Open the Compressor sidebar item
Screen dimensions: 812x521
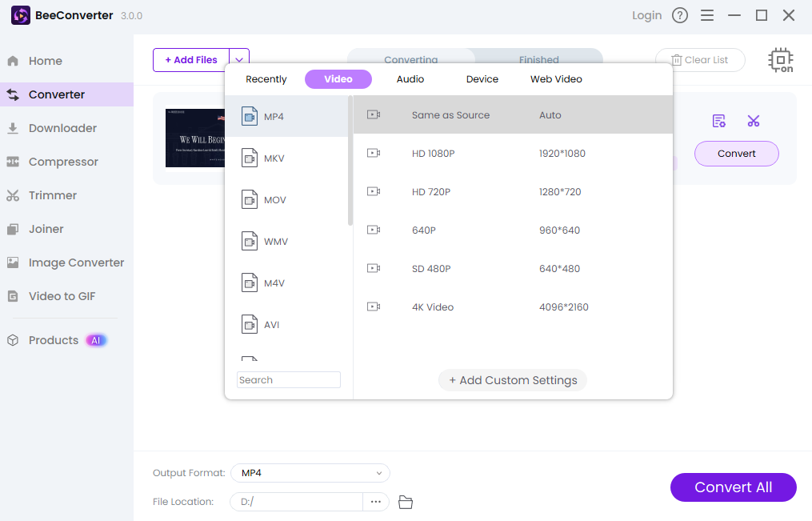pyautogui.click(x=63, y=162)
